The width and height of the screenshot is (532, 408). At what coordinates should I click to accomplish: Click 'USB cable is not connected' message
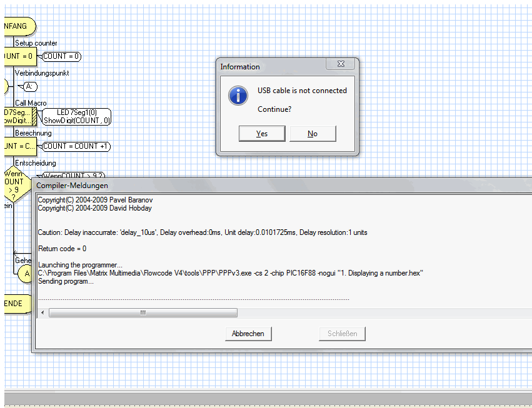[302, 91]
